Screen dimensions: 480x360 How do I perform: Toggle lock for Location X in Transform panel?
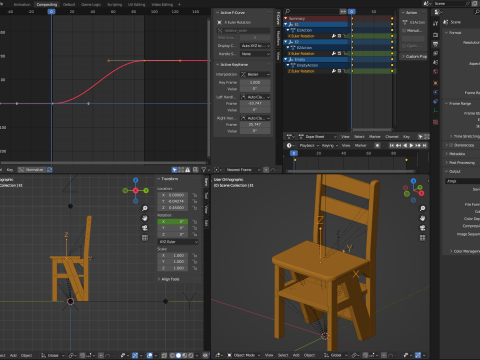[x=194, y=195]
